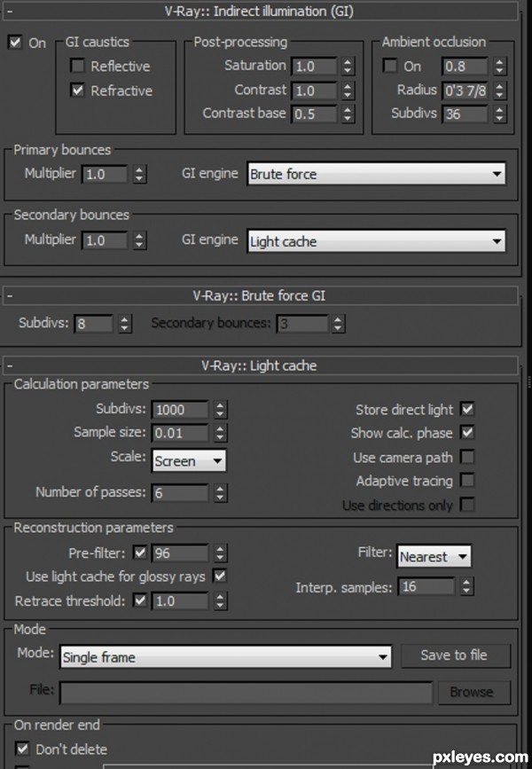This screenshot has width=532, height=769.
Task: Click the Browse button
Action: (473, 692)
